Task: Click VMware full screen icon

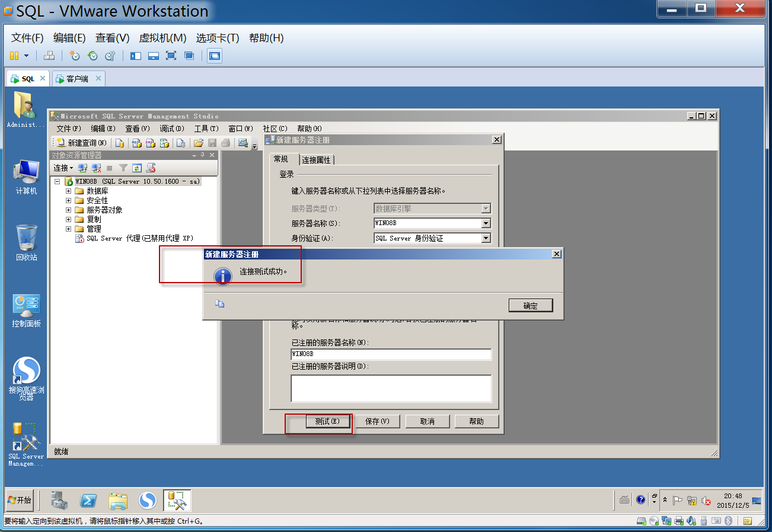Action: (171, 56)
